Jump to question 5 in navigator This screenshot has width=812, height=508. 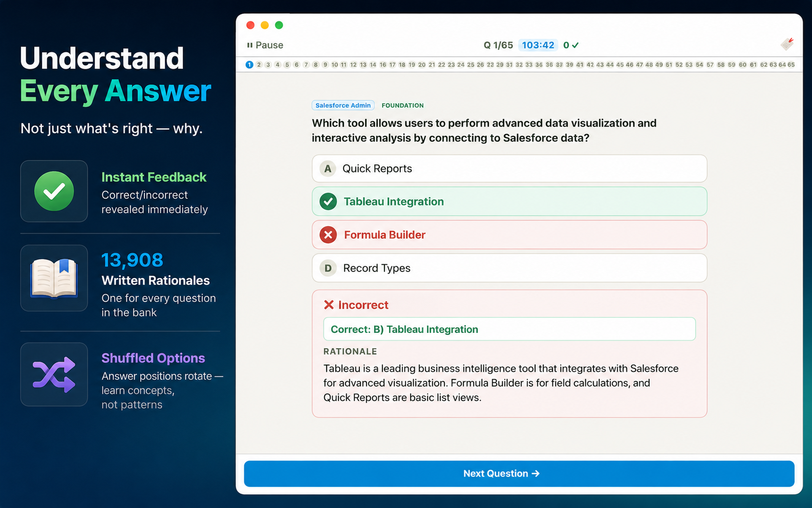(287, 64)
